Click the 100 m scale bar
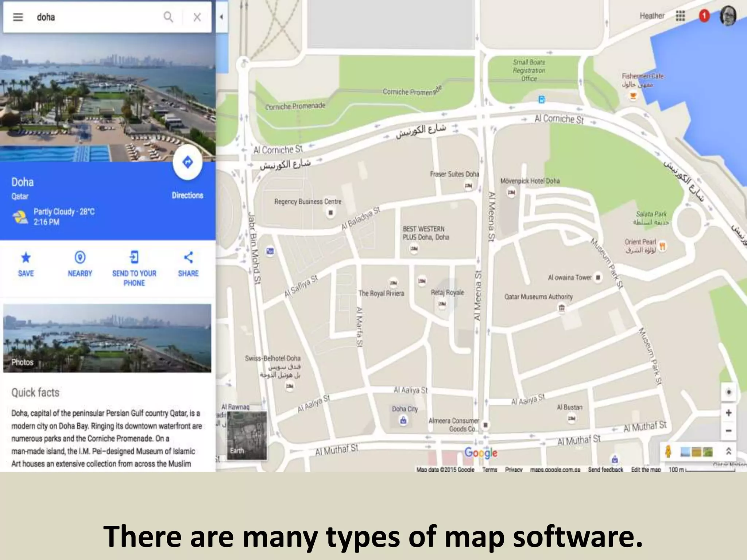The height and width of the screenshot is (560, 747). coord(702,470)
